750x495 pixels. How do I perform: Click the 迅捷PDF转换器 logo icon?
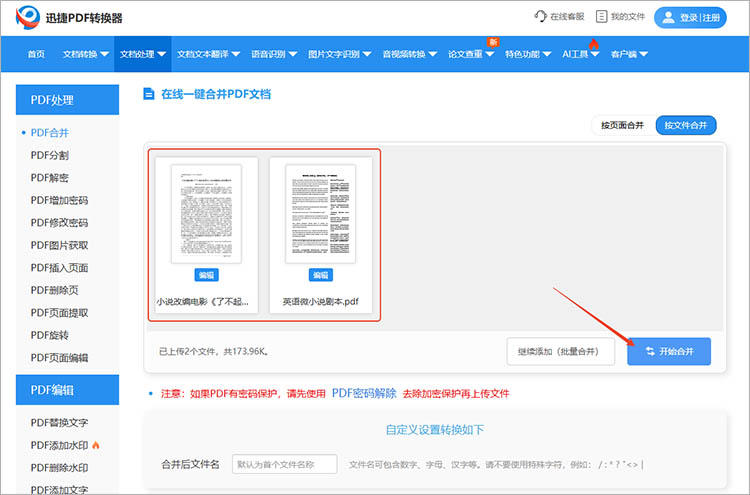pyautogui.click(x=28, y=17)
